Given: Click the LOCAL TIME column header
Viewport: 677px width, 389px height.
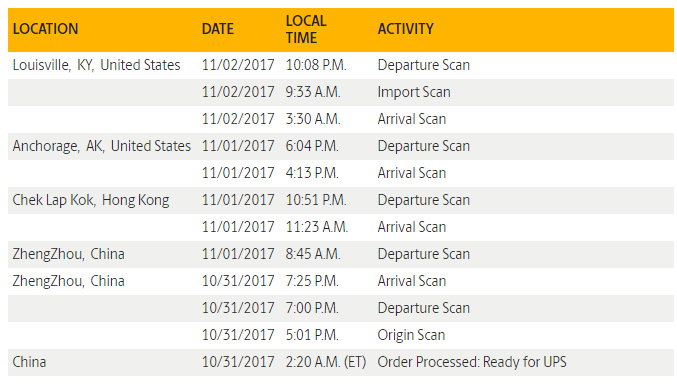Looking at the screenshot, I should tap(306, 29).
